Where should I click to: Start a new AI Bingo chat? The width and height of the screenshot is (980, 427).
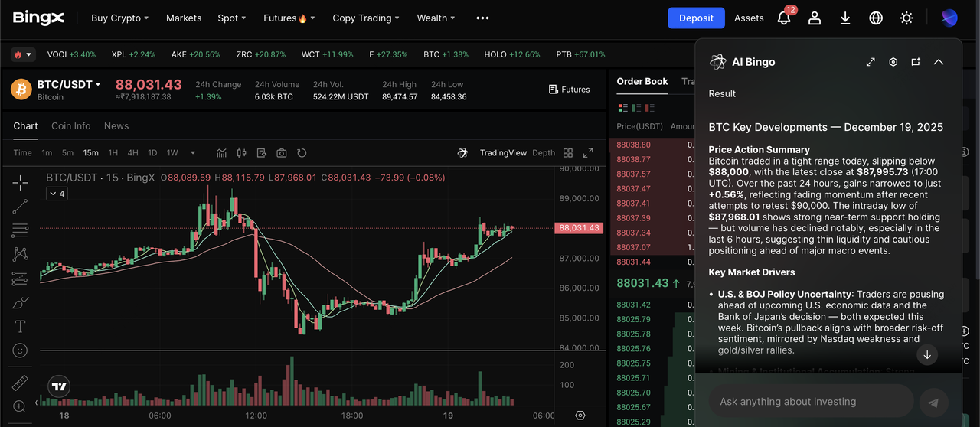(916, 62)
